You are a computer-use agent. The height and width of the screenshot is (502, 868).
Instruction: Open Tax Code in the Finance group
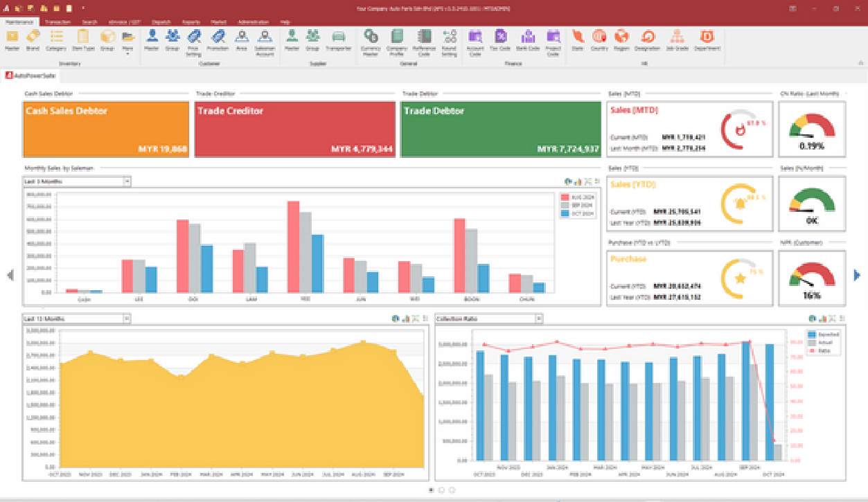click(x=500, y=39)
